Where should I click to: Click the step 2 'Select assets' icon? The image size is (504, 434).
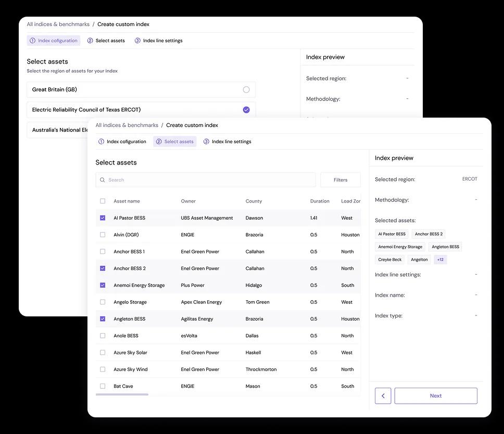click(158, 141)
